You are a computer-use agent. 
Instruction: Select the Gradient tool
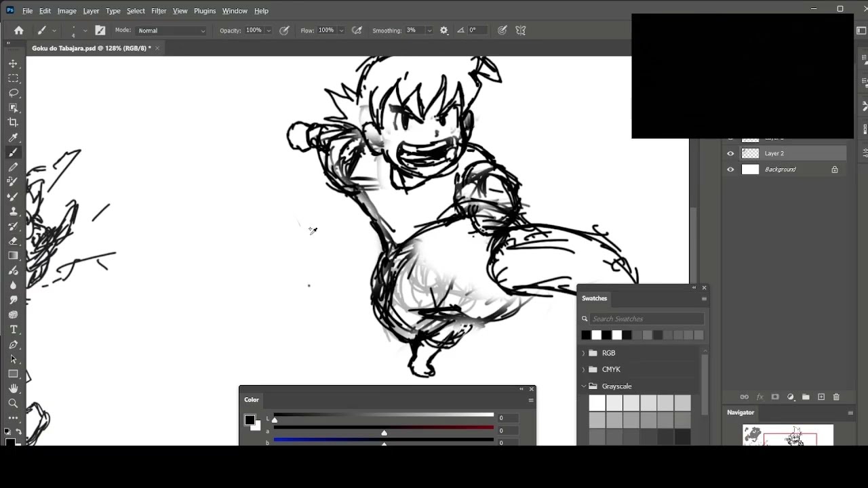point(13,256)
